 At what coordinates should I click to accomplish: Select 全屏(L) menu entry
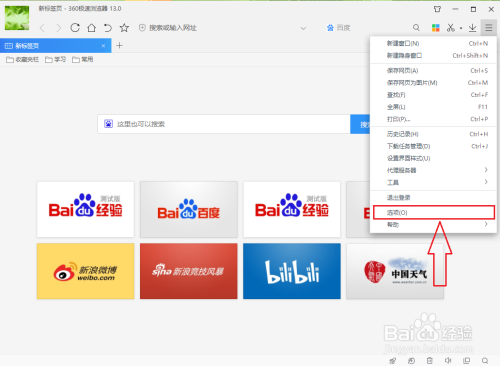tap(433, 107)
